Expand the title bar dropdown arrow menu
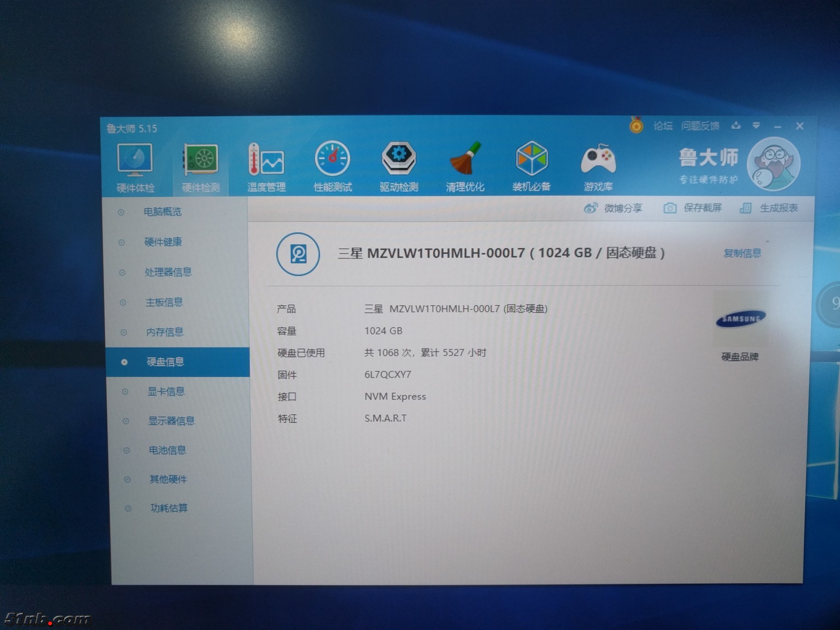This screenshot has height=630, width=840. click(756, 126)
